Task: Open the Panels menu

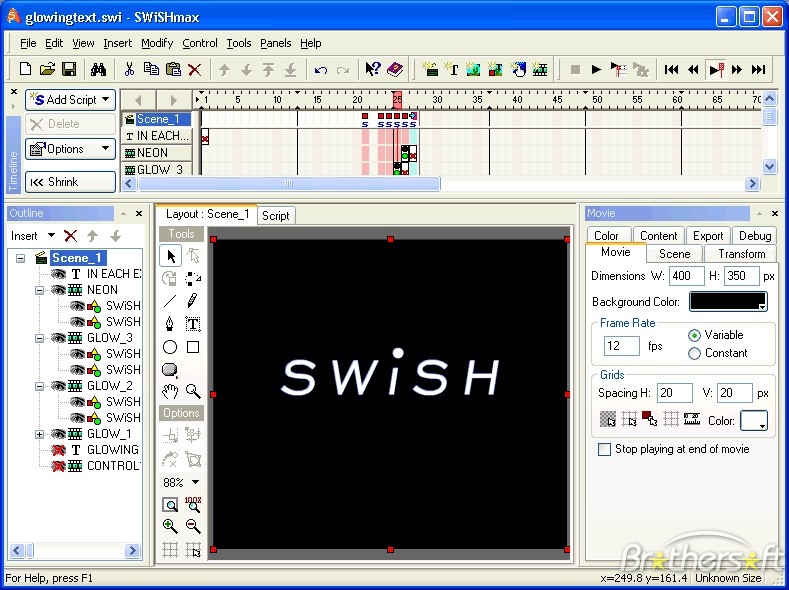Action: [x=275, y=43]
